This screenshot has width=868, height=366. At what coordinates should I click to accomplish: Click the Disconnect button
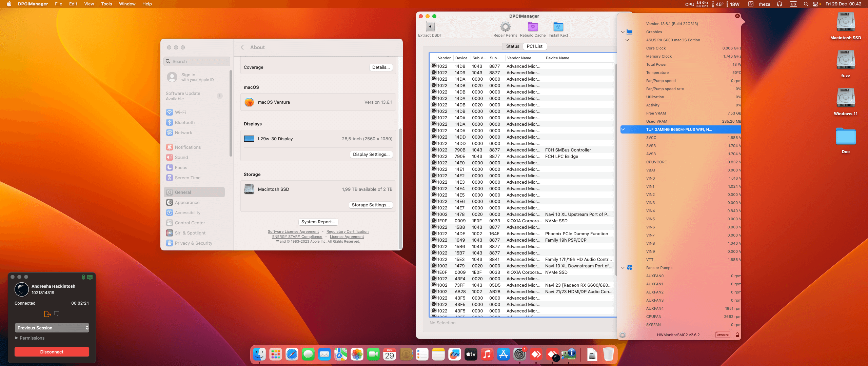pyautogui.click(x=52, y=352)
